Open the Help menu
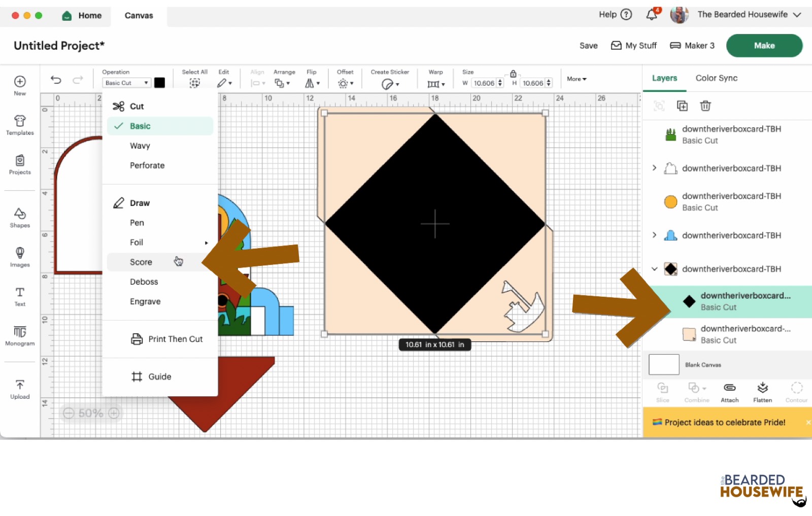 615,14
